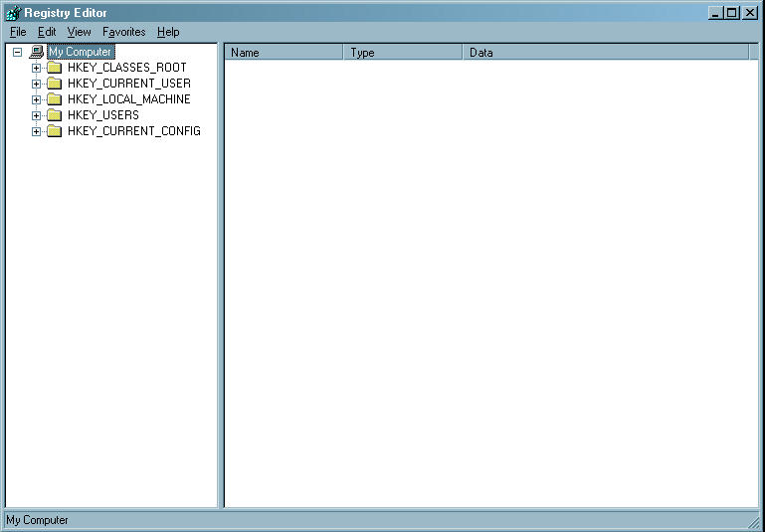Click the HKEY_LOCAL_MACHINE folder icon
The height and width of the screenshot is (532, 765).
click(54, 99)
